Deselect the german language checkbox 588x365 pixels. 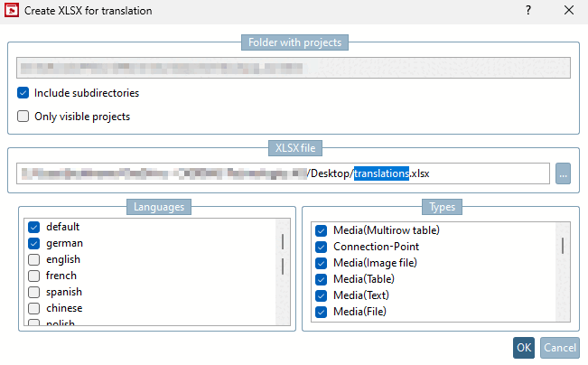tap(34, 243)
